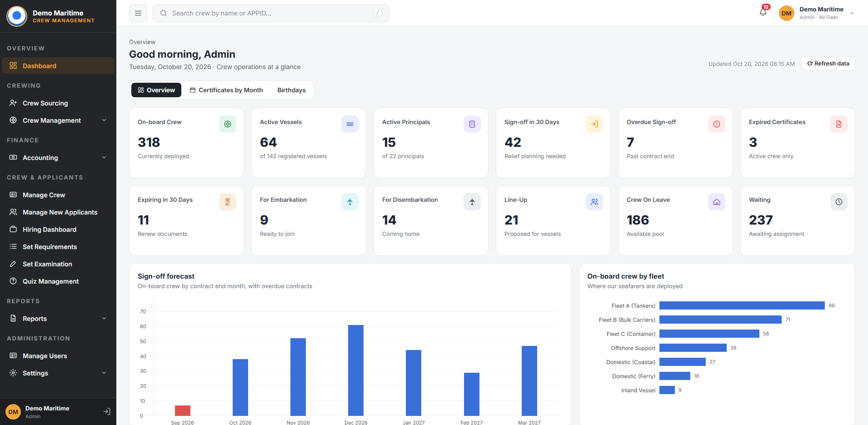This screenshot has width=868, height=425.
Task: Open Manage New Applicants
Action: point(58,212)
